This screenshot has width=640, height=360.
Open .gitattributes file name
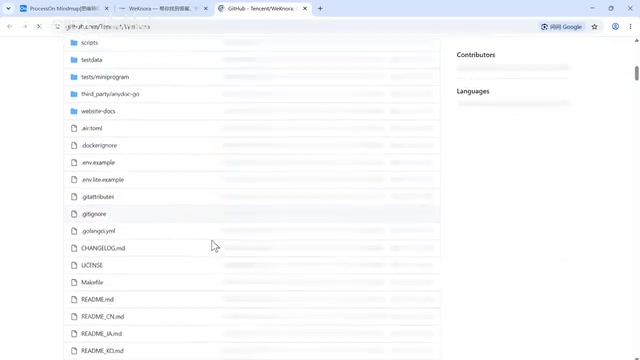point(98,197)
